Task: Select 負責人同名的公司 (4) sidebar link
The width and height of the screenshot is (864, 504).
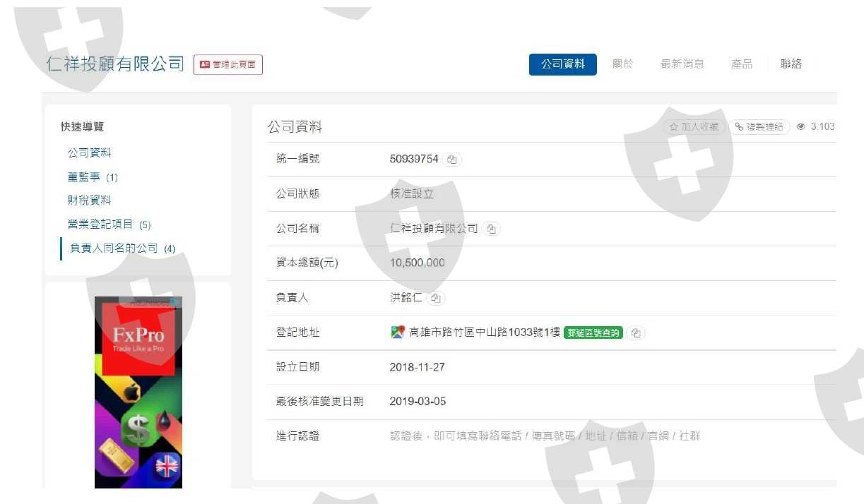Action: click(x=123, y=248)
